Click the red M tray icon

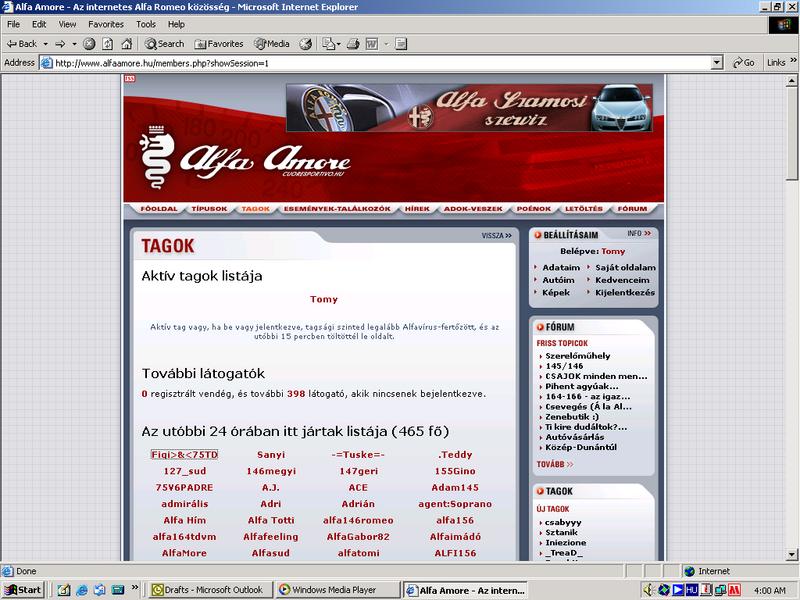coord(734,590)
